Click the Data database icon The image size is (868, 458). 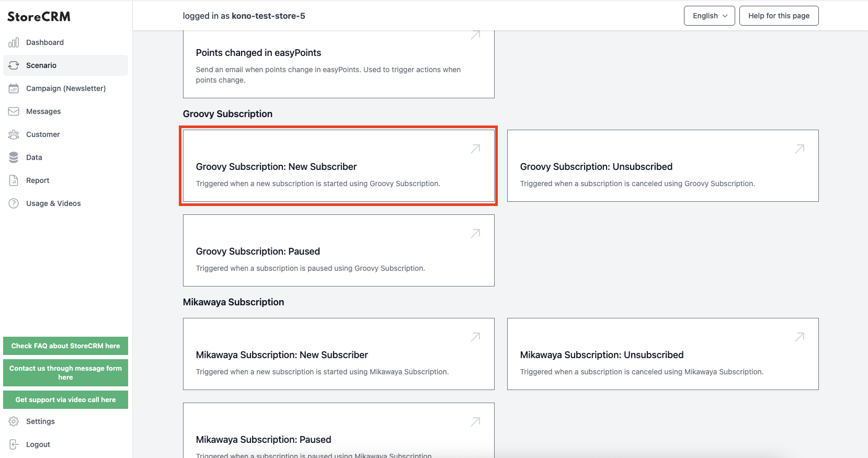click(14, 157)
